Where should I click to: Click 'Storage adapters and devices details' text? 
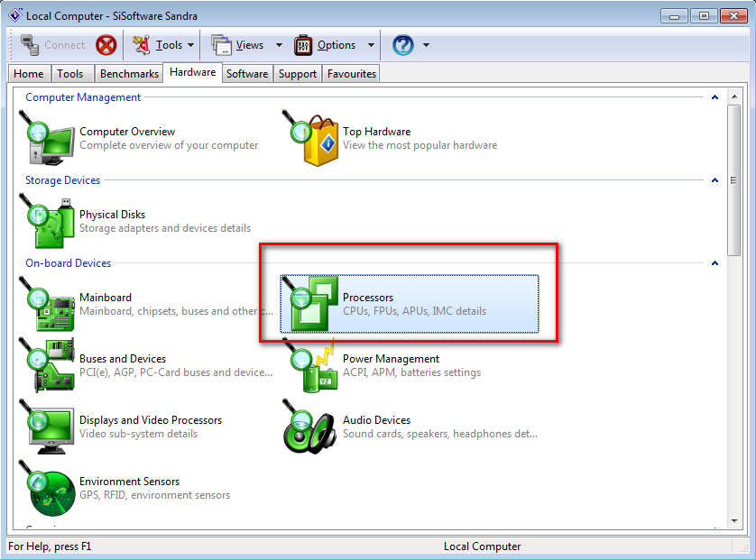(165, 228)
